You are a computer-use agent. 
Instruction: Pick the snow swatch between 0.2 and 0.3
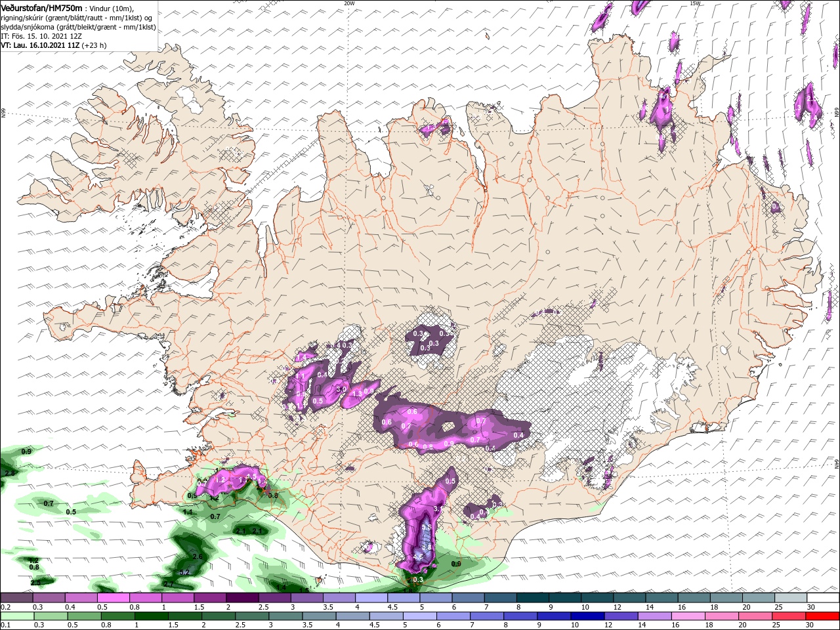click(16, 598)
